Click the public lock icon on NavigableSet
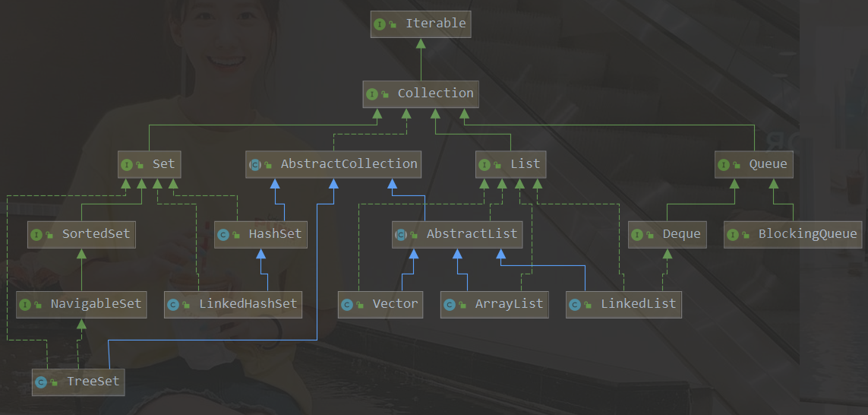This screenshot has width=868, height=415. (x=38, y=305)
